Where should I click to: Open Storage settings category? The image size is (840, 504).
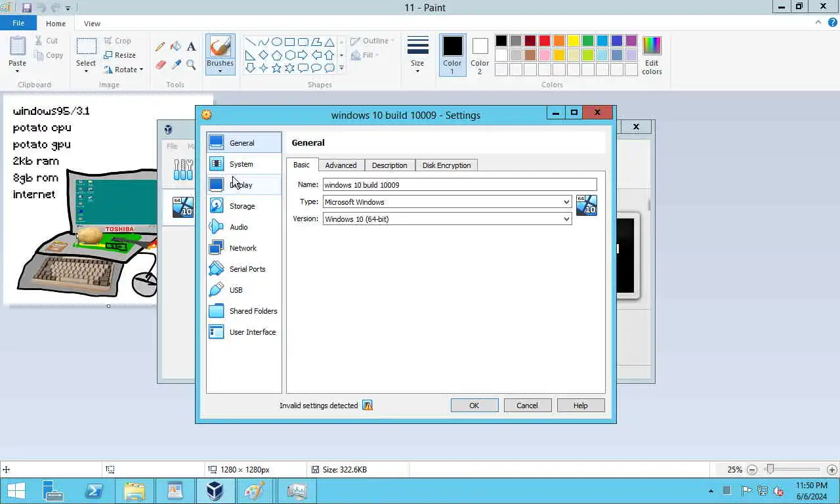coord(244,206)
